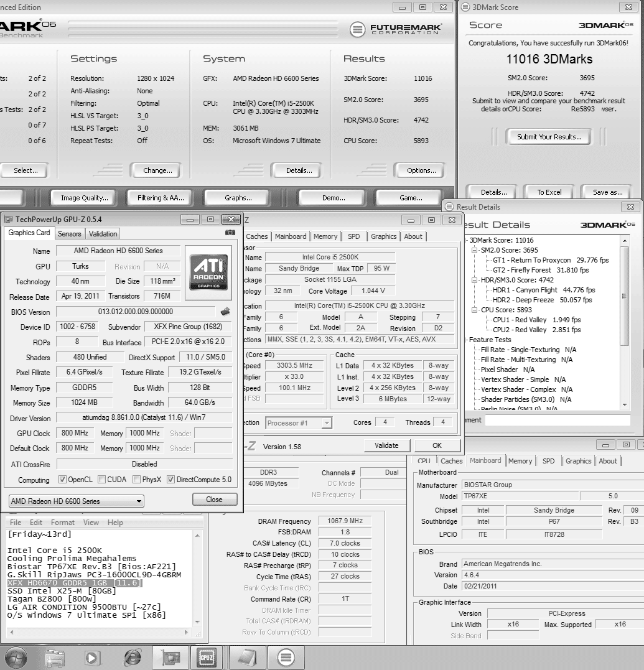Toggle the DirectCompute 5.0 checkbox
This screenshot has width=644, height=670.
pos(171,480)
